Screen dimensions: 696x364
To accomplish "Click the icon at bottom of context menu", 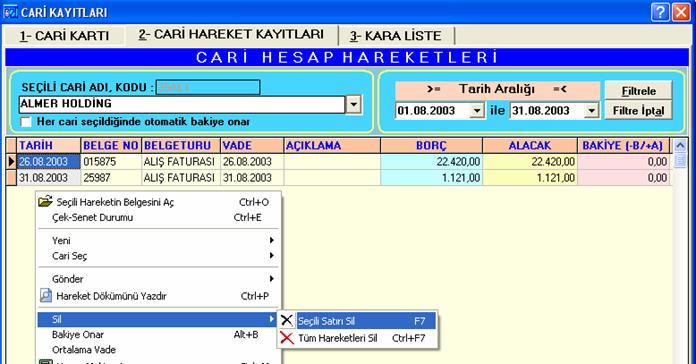I will coord(46,361).
